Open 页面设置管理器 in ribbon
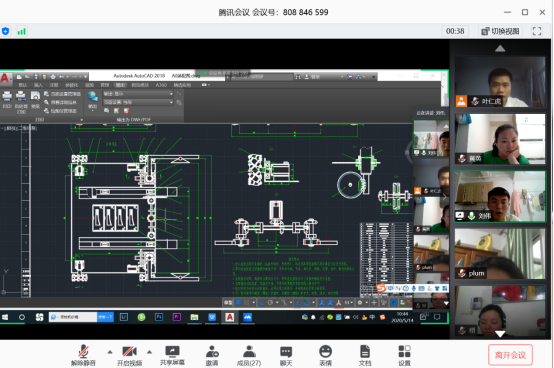The image size is (554, 368). pos(63,94)
